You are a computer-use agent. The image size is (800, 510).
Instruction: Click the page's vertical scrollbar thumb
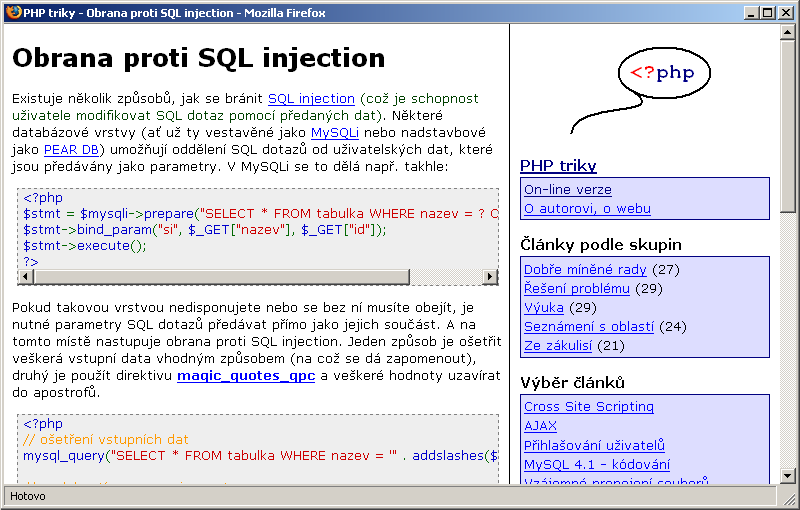coord(788,126)
